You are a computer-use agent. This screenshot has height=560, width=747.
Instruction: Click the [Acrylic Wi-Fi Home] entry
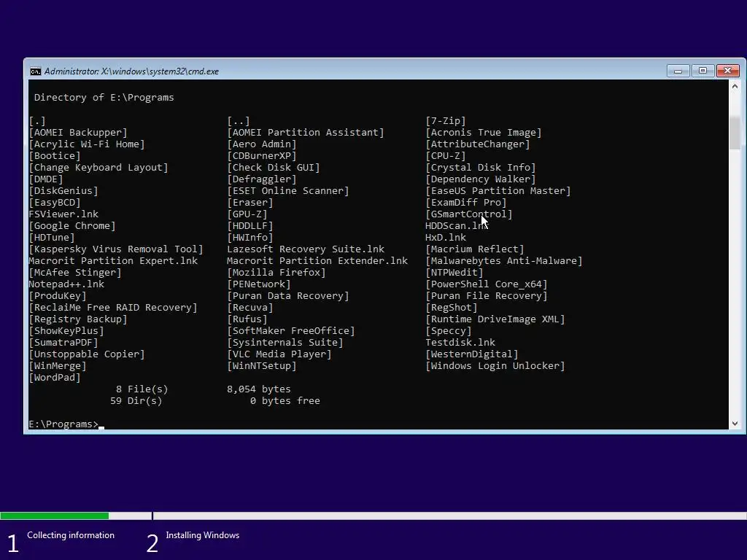[87, 144]
